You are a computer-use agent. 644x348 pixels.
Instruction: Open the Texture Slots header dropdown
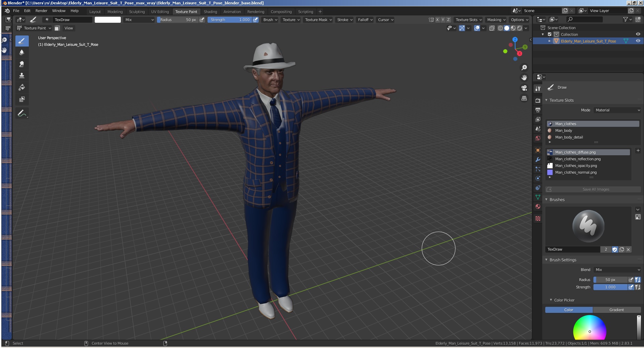click(x=469, y=20)
